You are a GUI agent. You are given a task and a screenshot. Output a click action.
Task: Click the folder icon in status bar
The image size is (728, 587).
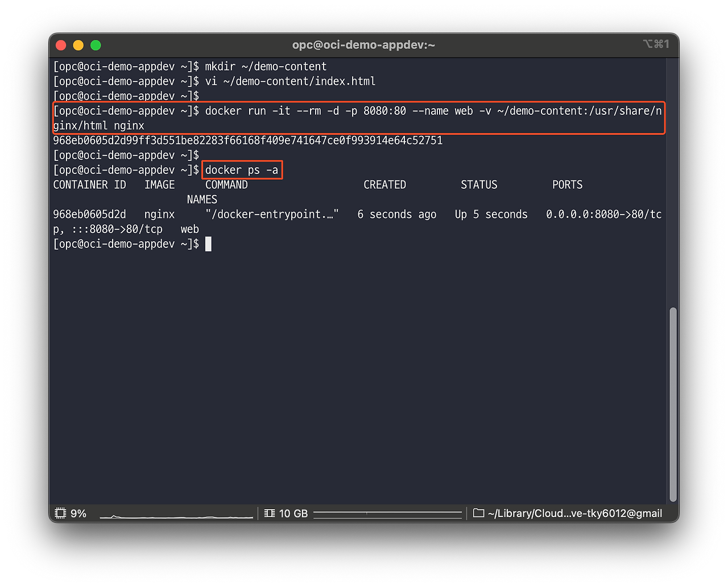[x=478, y=514]
